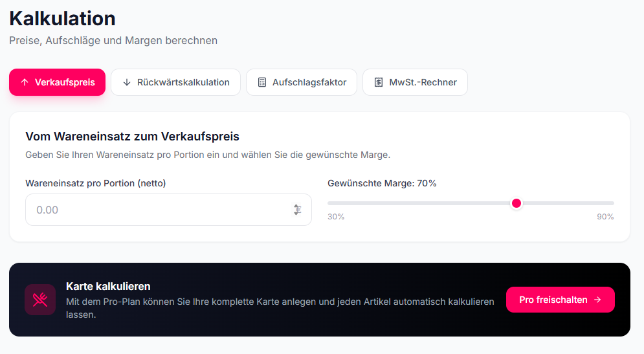Click the Wareneinsatz pro Portion (netto) label
The image size is (644, 354).
point(96,183)
